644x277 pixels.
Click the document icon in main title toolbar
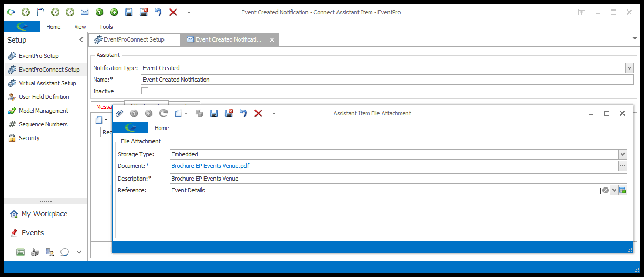pos(40,12)
